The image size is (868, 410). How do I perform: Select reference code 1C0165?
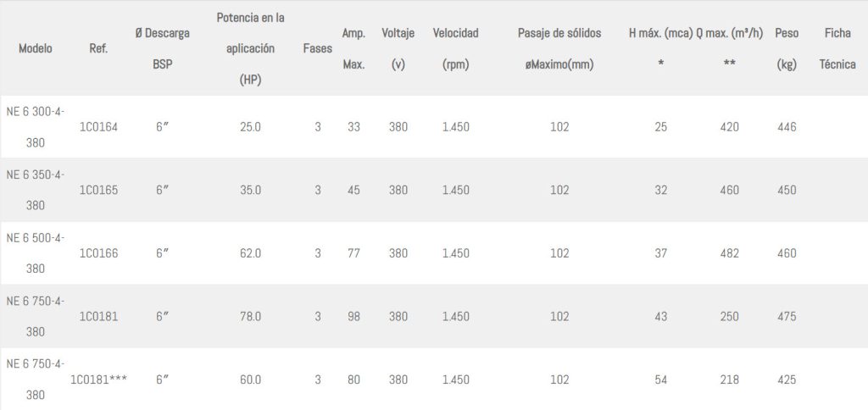coord(98,191)
